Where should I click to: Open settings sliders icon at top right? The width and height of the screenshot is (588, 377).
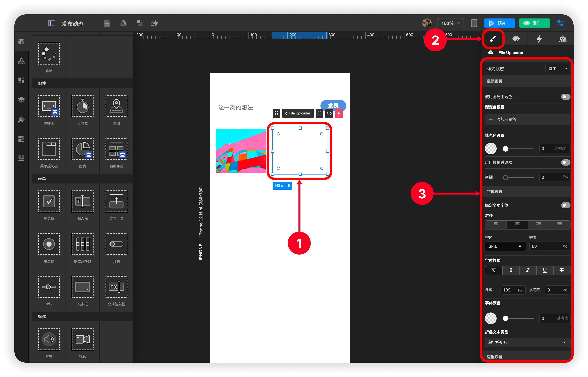click(560, 23)
